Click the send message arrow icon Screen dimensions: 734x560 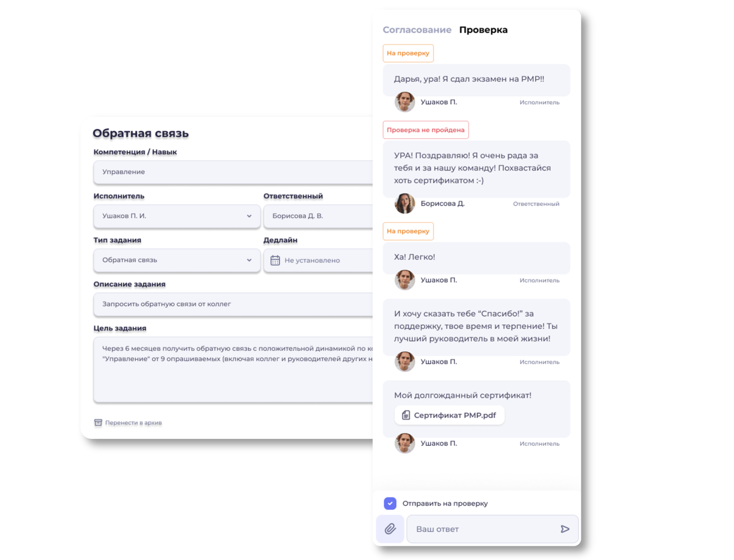pos(565,529)
